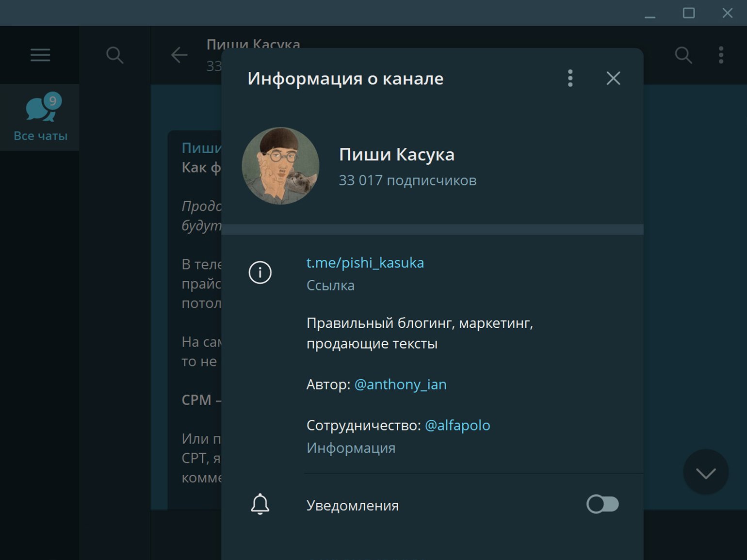
Task: Open the @anthony_ian author profile
Action: [x=400, y=384]
